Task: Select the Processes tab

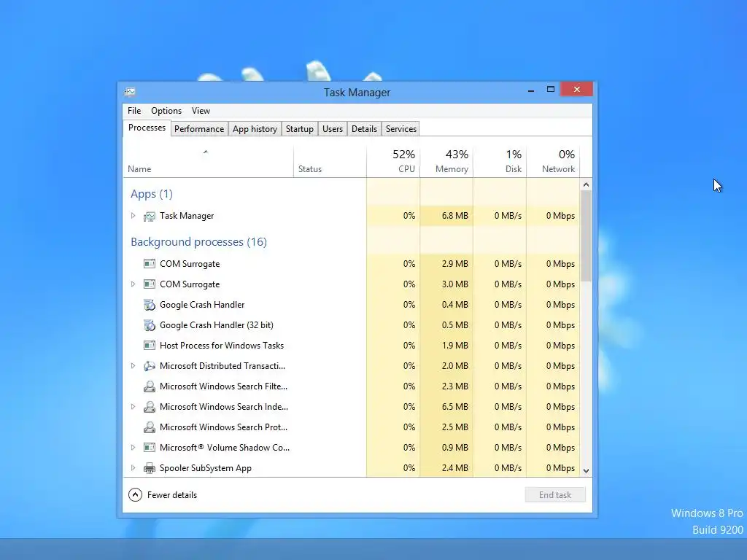Action: [147, 128]
